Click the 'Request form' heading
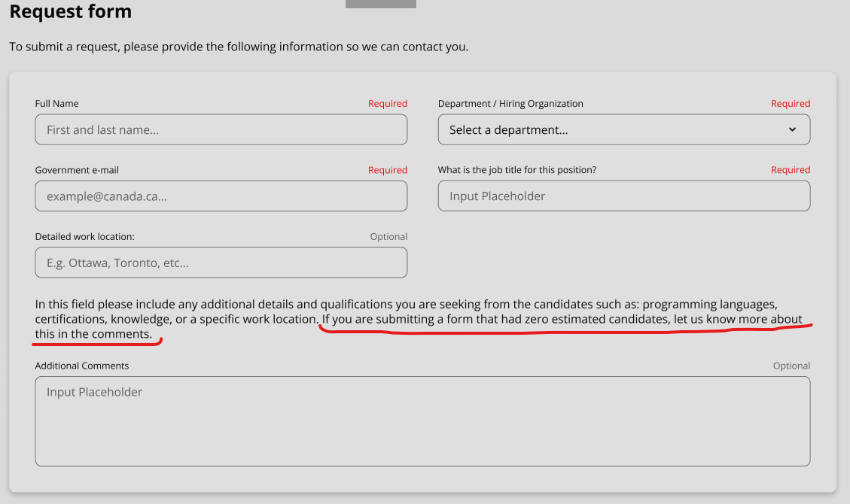The height and width of the screenshot is (504, 850). 70,12
